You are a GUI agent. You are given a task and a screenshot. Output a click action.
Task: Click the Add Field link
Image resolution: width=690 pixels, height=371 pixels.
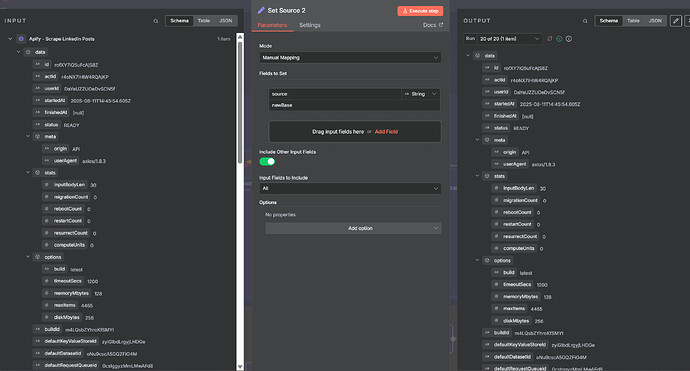386,132
